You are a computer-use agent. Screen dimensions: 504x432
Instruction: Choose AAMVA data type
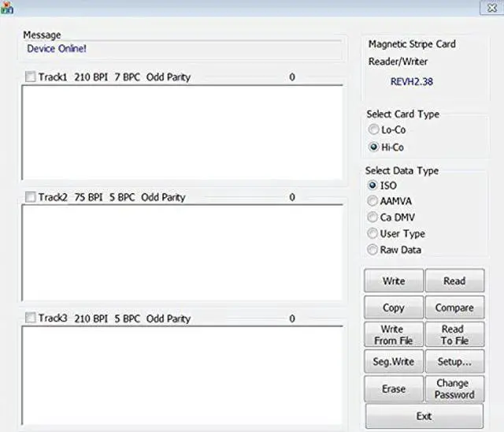point(373,201)
